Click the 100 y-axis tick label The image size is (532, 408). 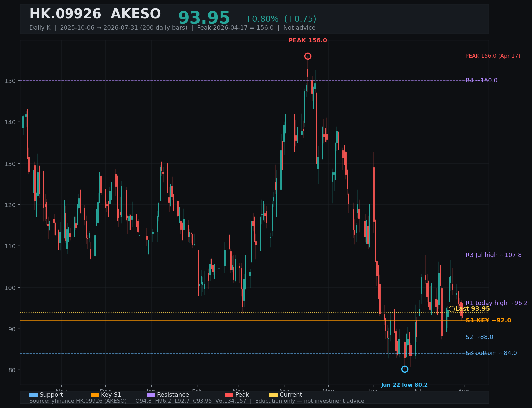tap(11, 288)
